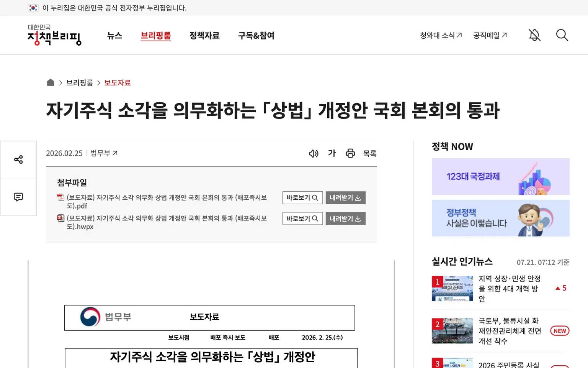This screenshot has width=588, height=368.
Task: Open the 123대 국정과제 banner
Action: (500, 177)
